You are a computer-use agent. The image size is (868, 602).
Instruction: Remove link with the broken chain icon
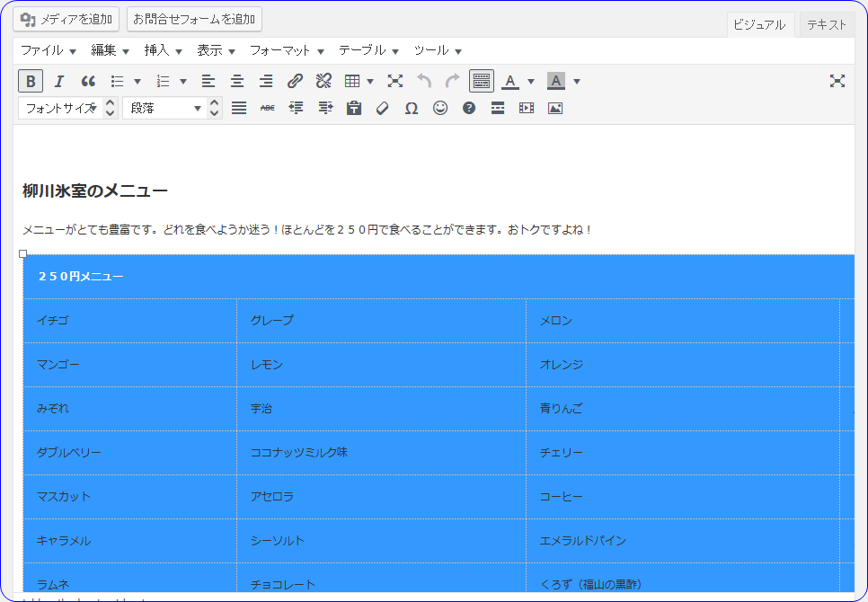[323, 82]
